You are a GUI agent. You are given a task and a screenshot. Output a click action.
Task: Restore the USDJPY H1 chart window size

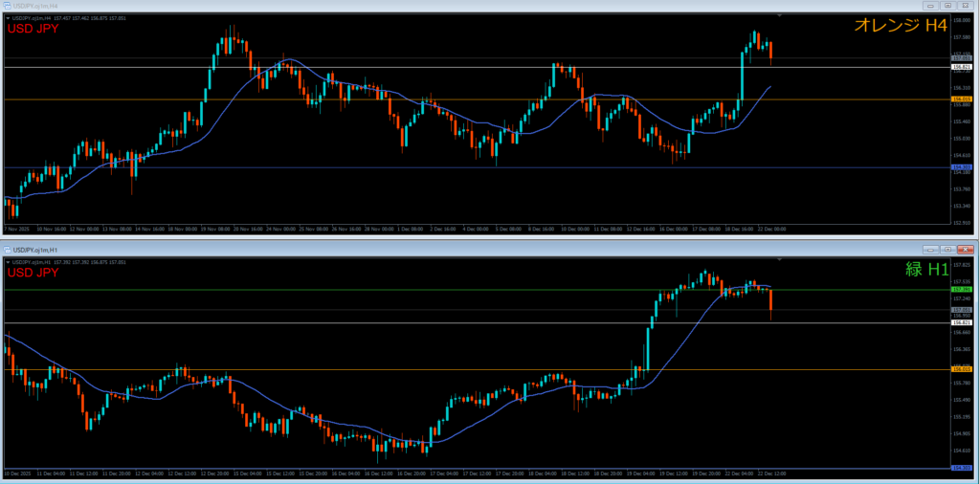948,249
